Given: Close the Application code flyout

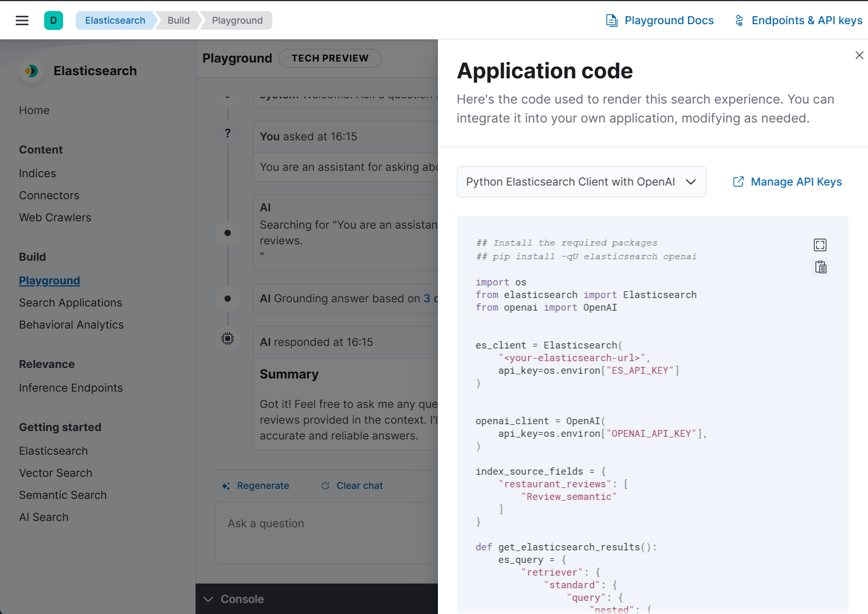Looking at the screenshot, I should [x=860, y=55].
